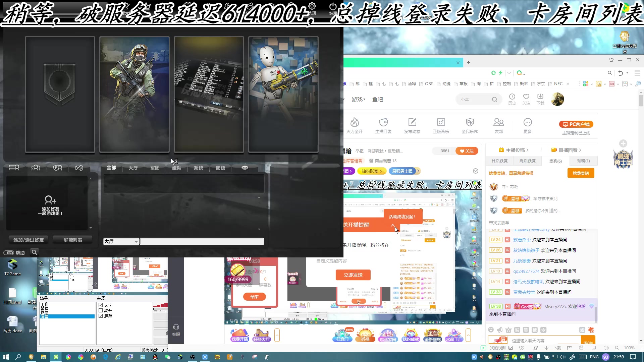Open the 我要开播 start streaming icon

pos(240,335)
